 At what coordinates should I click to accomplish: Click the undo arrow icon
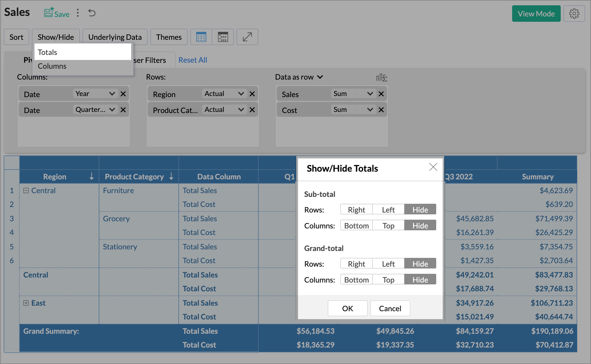(x=92, y=13)
